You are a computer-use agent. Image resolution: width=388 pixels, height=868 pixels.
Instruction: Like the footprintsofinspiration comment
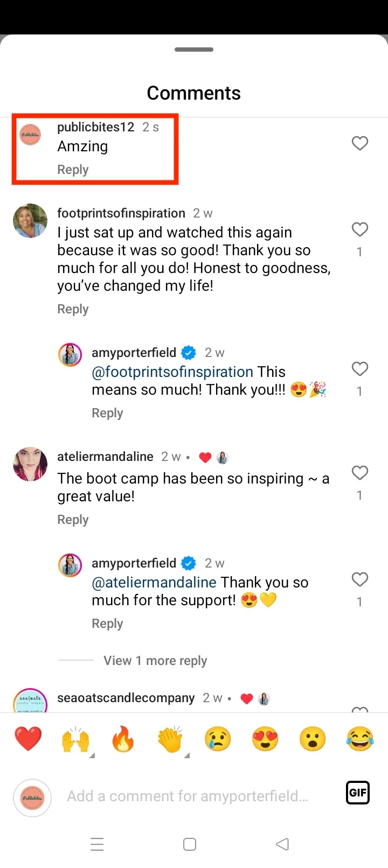point(360,230)
